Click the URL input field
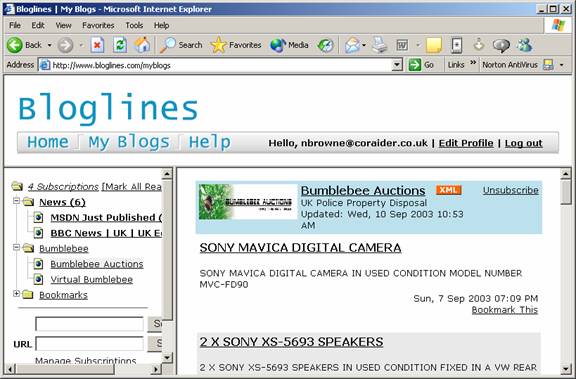The width and height of the screenshot is (576, 379). click(89, 343)
